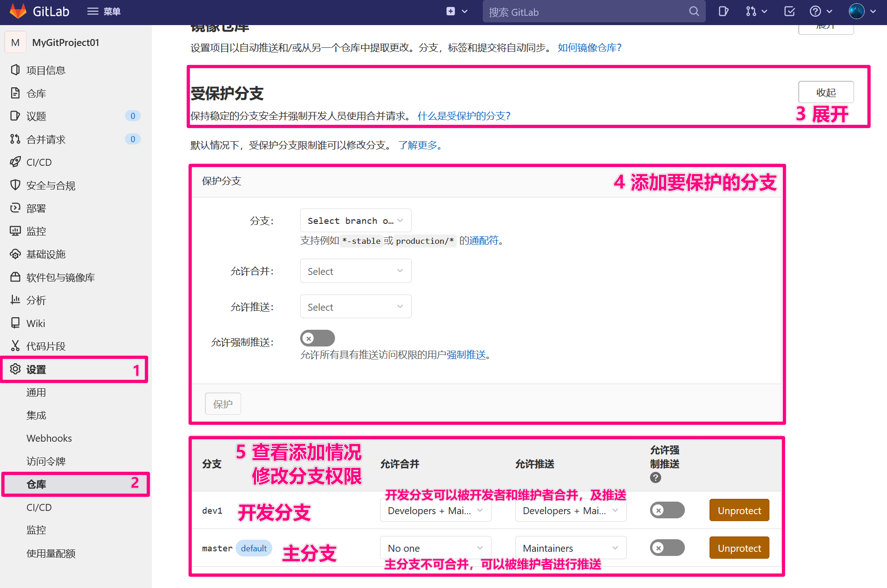
Task: Open dev1 allowed to merge dropdown
Action: [435, 510]
